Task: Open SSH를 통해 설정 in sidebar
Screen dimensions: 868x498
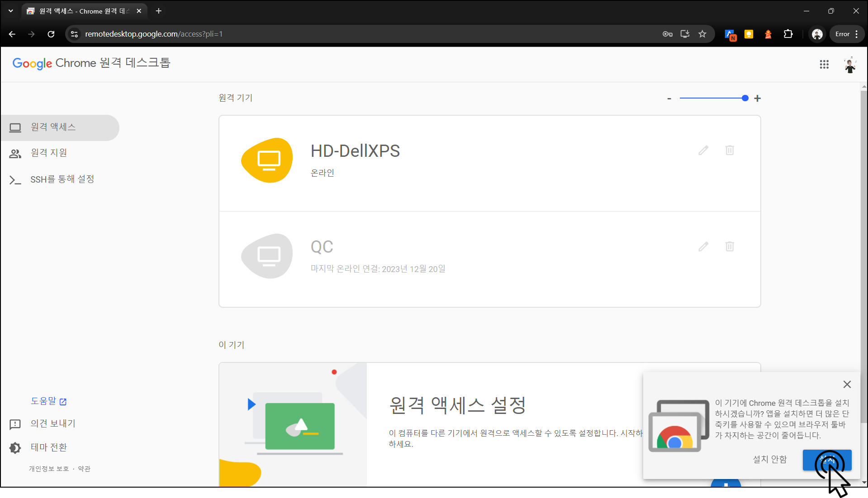Action: (60, 179)
